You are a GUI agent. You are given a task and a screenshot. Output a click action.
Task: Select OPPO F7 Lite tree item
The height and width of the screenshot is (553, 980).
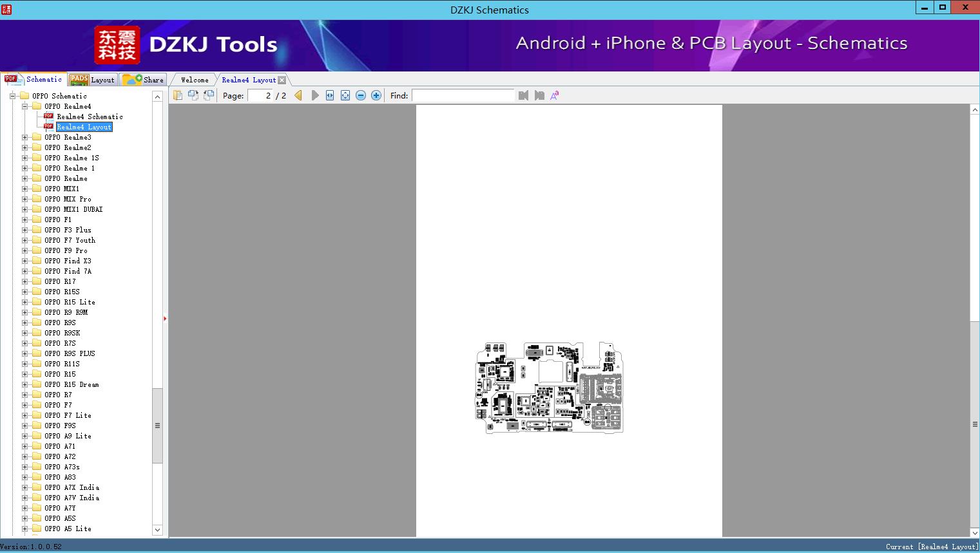(x=68, y=415)
